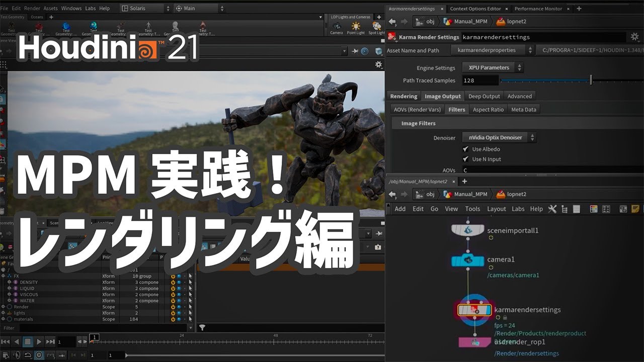
Task: Click the Manual_MPM path button in parameter pane
Action: [466, 22]
